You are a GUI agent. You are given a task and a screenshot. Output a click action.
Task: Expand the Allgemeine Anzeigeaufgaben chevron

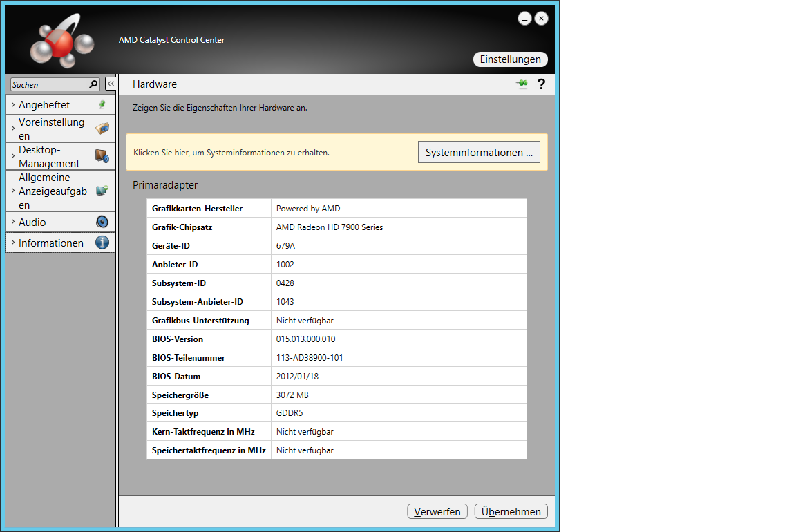12,191
